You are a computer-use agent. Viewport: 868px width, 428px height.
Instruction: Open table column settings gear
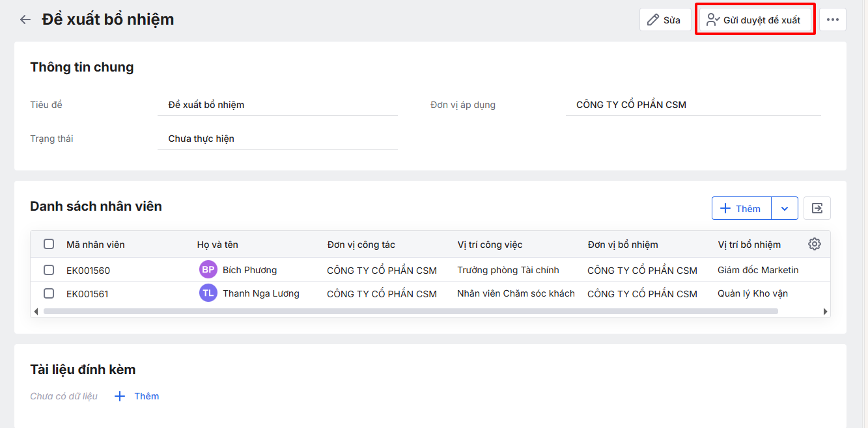[x=814, y=244]
